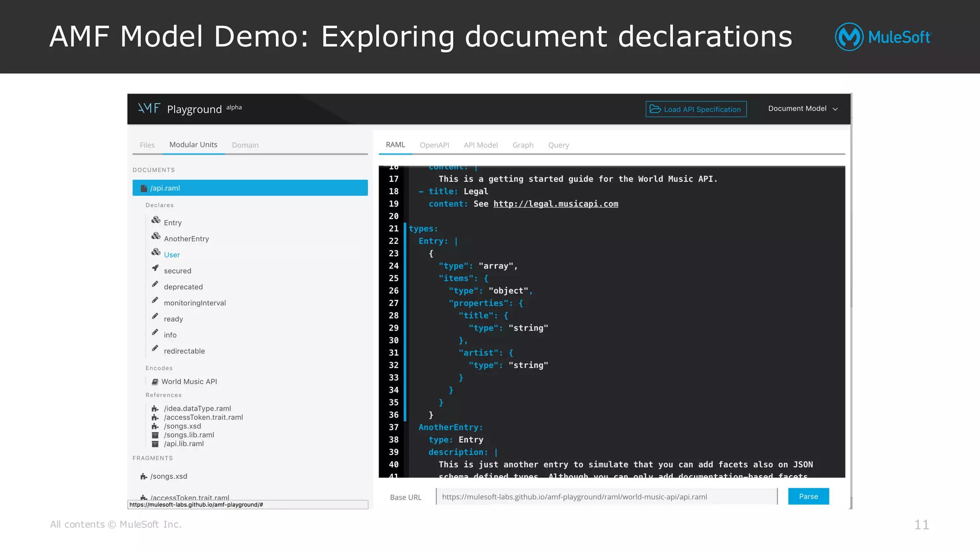Switch to the OpenAPI tab
Image resolution: width=980 pixels, height=551 pixels.
click(x=434, y=145)
